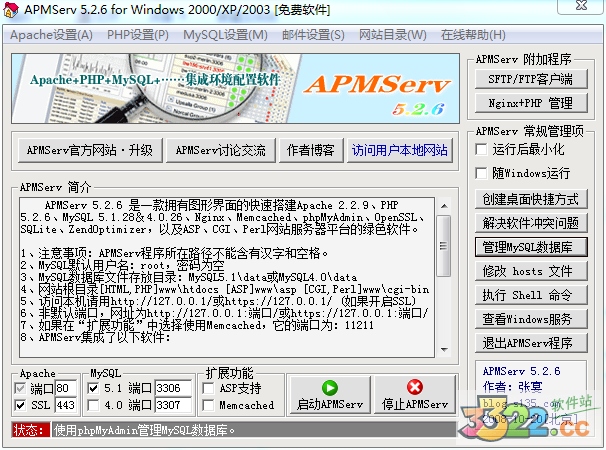Open Nginx+PHP 管理
This screenshot has width=606, height=450.
pos(531,103)
